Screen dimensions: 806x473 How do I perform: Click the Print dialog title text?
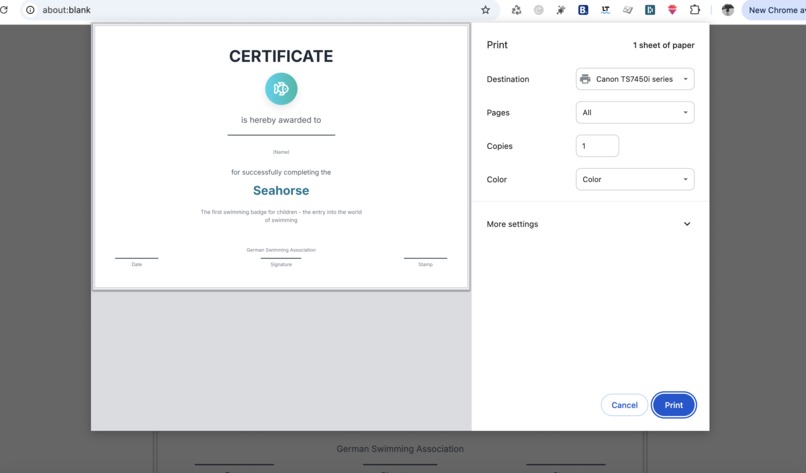point(497,45)
